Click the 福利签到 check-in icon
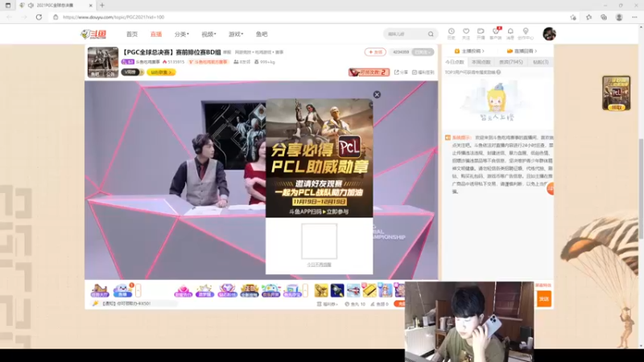Viewport: 644px width, 362px height. pyautogui.click(x=423, y=72)
